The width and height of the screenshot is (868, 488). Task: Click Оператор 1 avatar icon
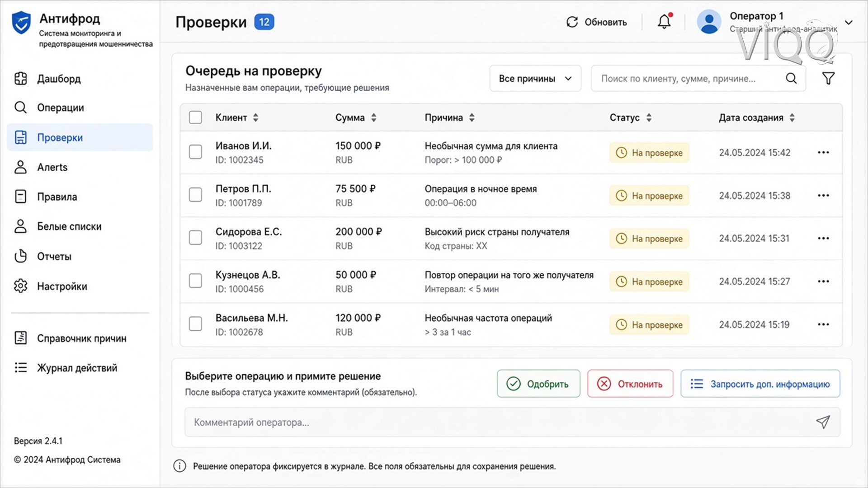pyautogui.click(x=709, y=22)
